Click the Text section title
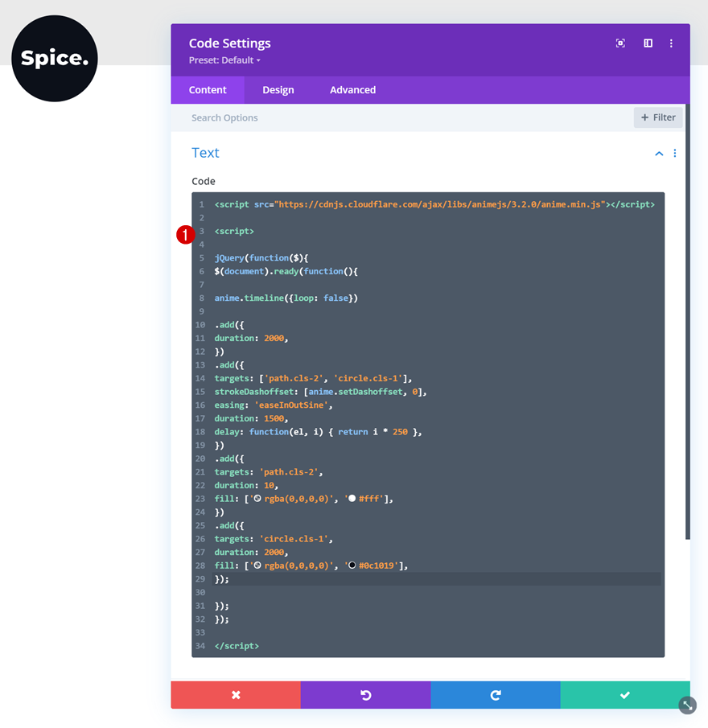This screenshot has height=728, width=708. (x=205, y=153)
